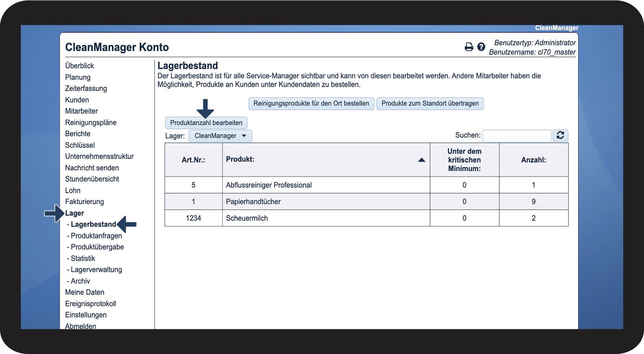Click article number 1 cell for Papierhandtücher
The width and height of the screenshot is (644, 354).
[x=194, y=202]
